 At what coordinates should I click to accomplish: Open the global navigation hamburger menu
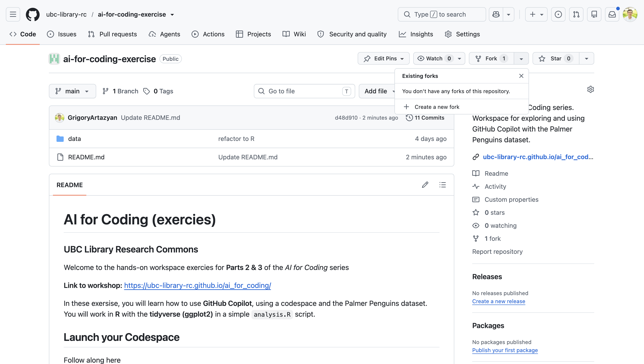pos(13,14)
